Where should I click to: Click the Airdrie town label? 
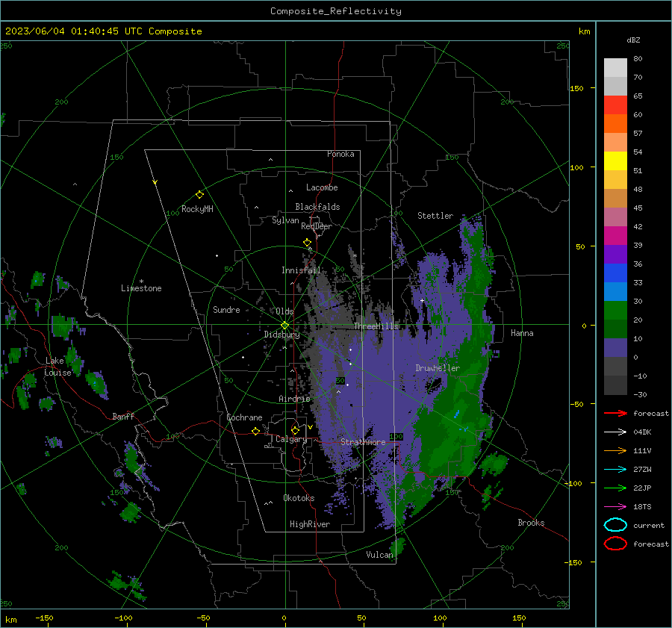pyautogui.click(x=294, y=399)
